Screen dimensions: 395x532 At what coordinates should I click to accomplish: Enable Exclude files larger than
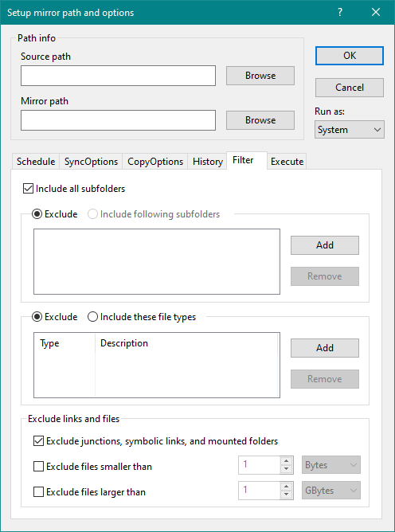pos(38,492)
